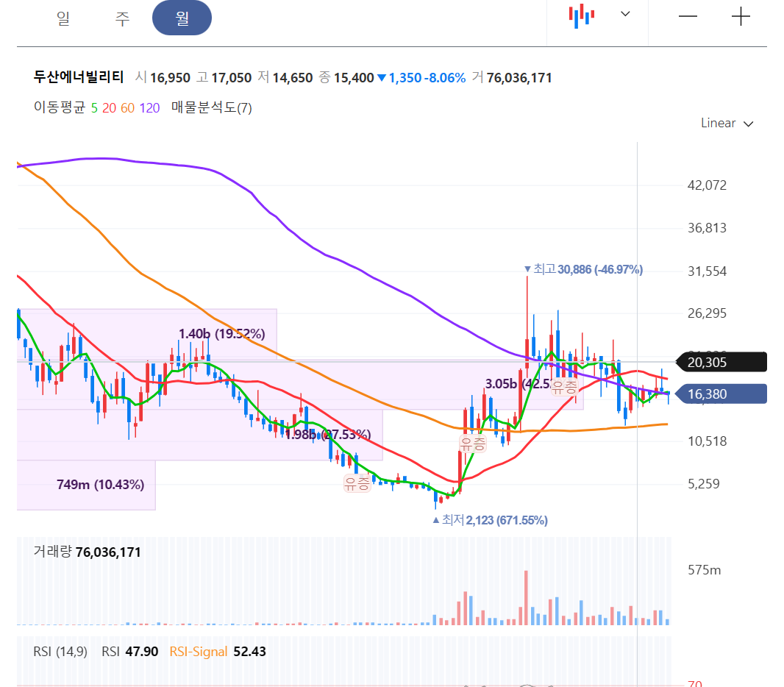Toggle the 120-period moving average

(x=149, y=108)
